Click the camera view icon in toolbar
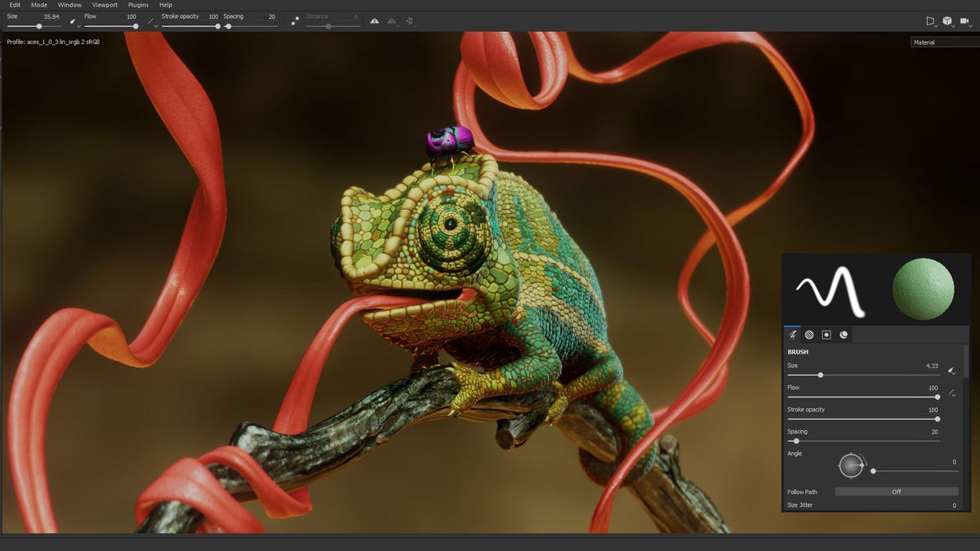This screenshot has height=551, width=980. 964,21
